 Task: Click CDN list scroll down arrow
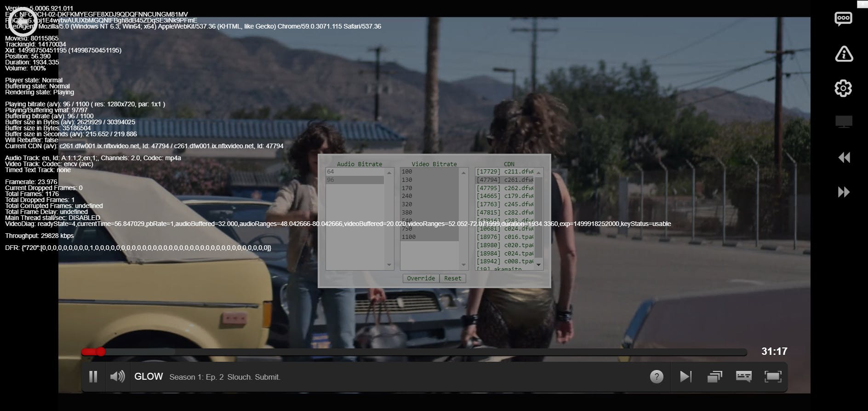click(539, 265)
